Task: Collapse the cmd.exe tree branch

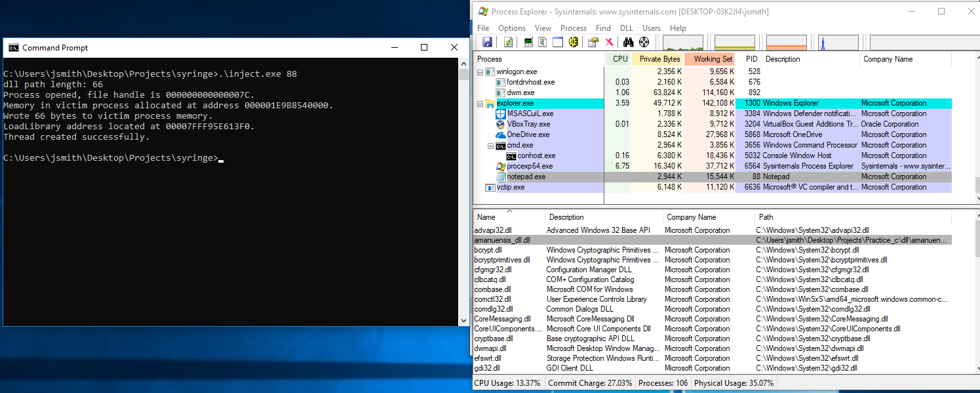Action: click(490, 145)
